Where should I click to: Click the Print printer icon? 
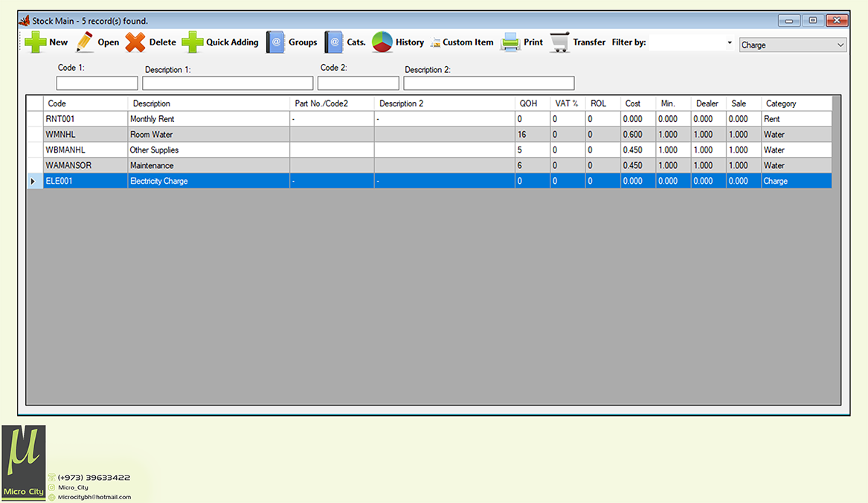coord(510,42)
